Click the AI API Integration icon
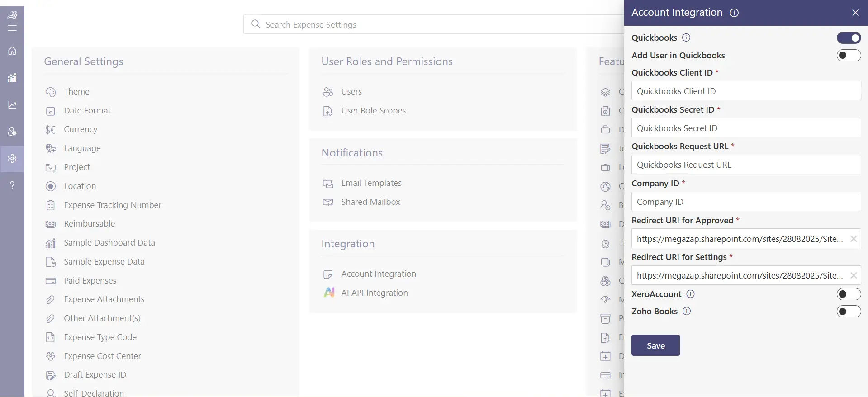This screenshot has width=868, height=397. coord(329,293)
